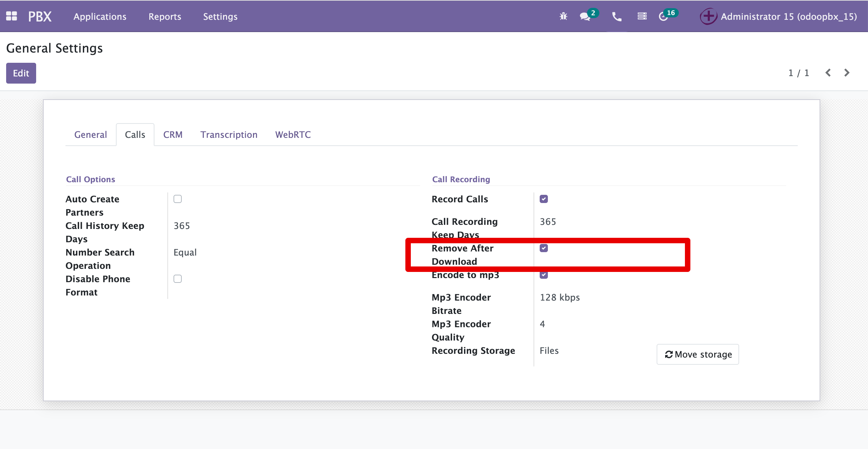Click Call History Keep Days value 365
The height and width of the screenshot is (449, 868).
182,226
